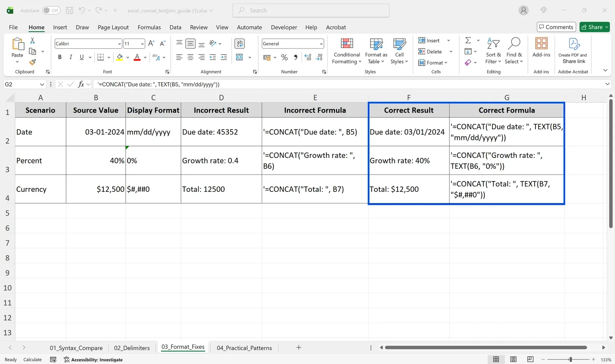Image resolution: width=615 pixels, height=364 pixels.
Task: Click the yellow Fill Color swatch
Action: tap(120, 58)
